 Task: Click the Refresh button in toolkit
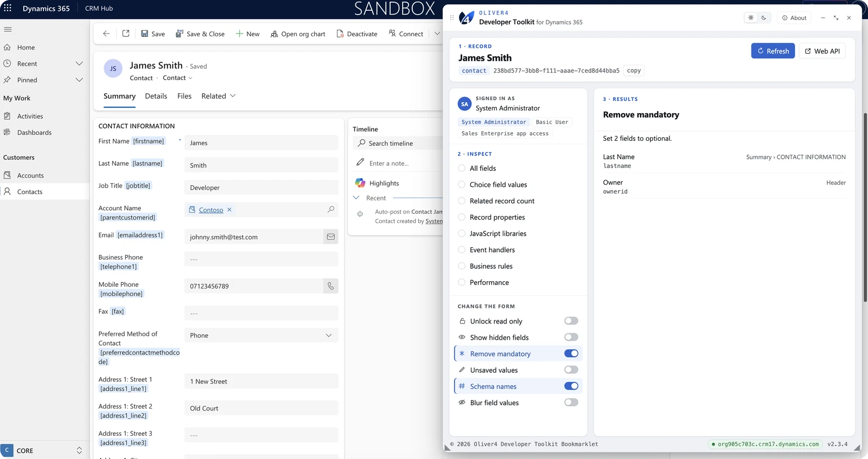(773, 51)
